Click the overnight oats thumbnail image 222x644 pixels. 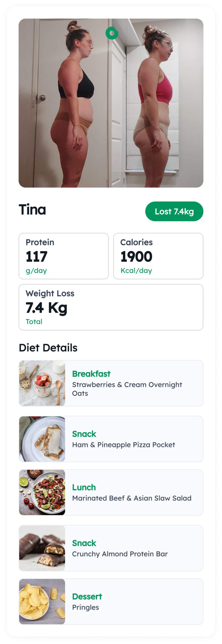(x=42, y=383)
